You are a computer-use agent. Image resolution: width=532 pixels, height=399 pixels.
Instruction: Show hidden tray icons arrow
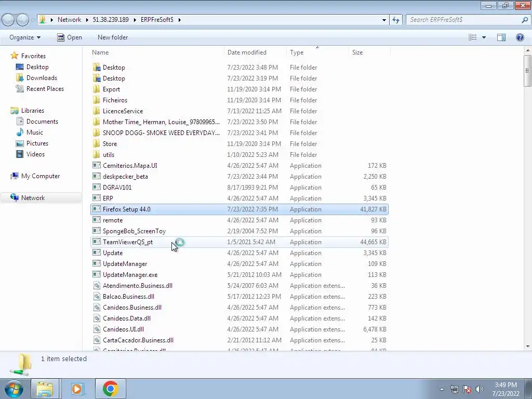pyautogui.click(x=442, y=389)
